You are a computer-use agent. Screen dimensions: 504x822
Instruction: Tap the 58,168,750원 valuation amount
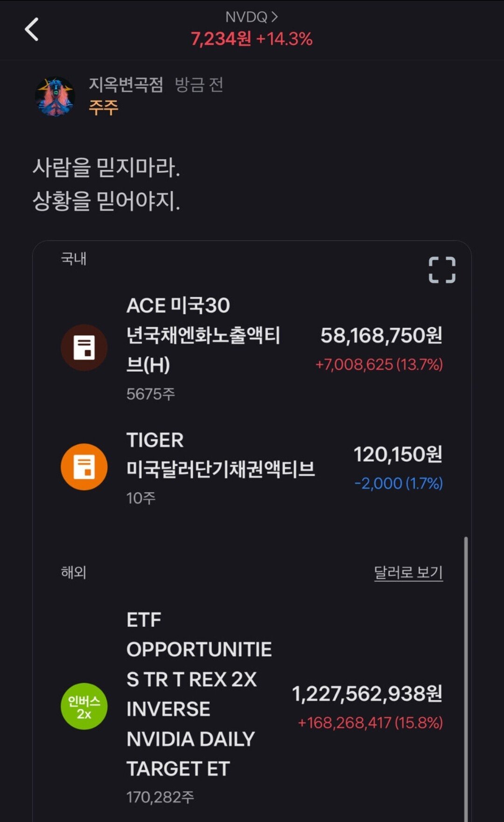(x=381, y=335)
